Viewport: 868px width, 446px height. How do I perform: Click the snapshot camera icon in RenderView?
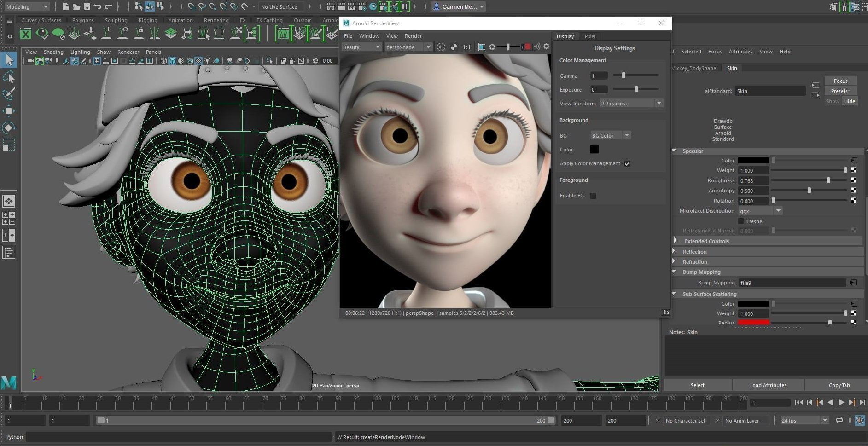pos(666,313)
